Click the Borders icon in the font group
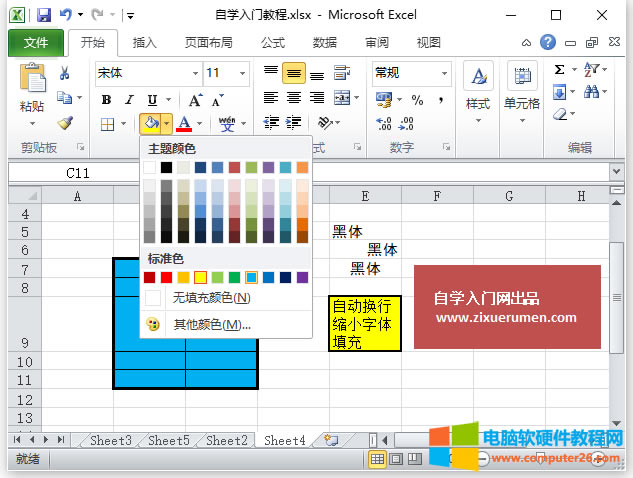 point(107,124)
